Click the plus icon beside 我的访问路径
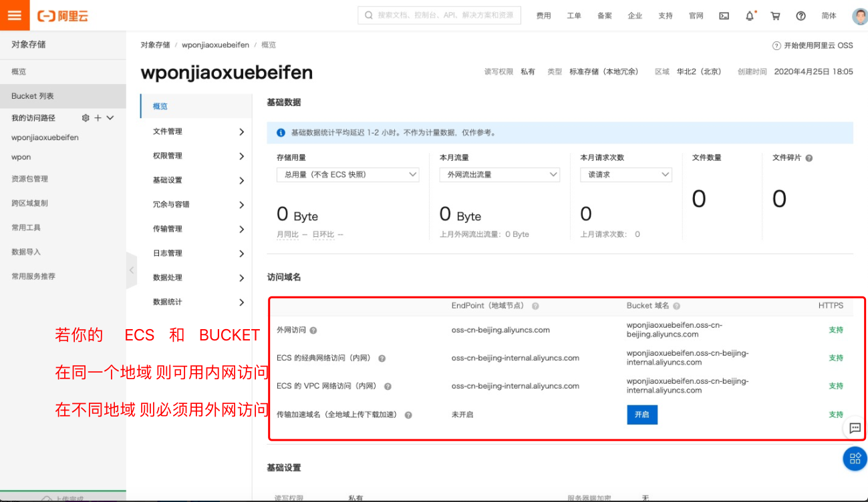 click(98, 117)
